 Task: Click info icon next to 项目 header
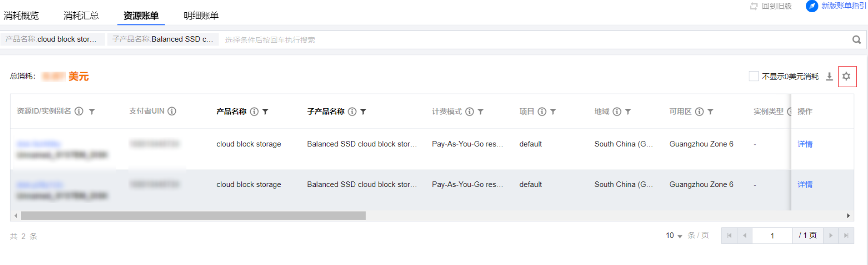pos(542,112)
